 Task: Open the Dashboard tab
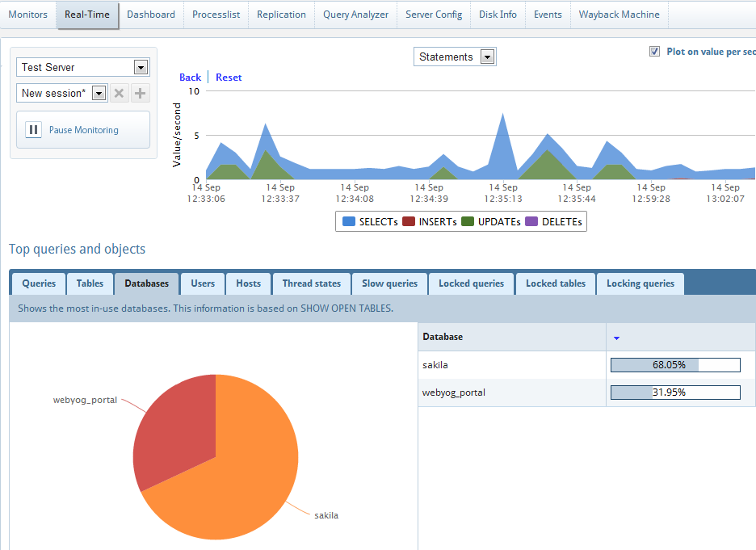pos(151,15)
